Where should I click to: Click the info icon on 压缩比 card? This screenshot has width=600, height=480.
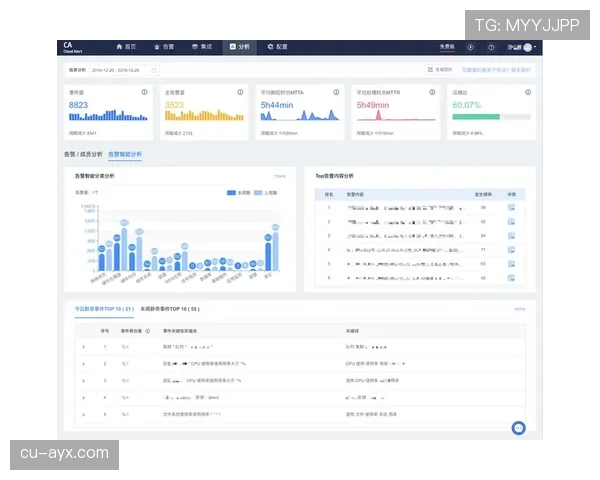pyautogui.click(x=529, y=92)
